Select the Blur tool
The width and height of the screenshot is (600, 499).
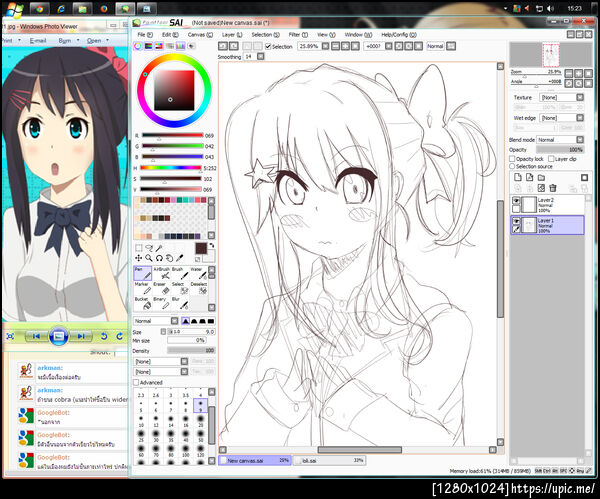pyautogui.click(x=180, y=303)
